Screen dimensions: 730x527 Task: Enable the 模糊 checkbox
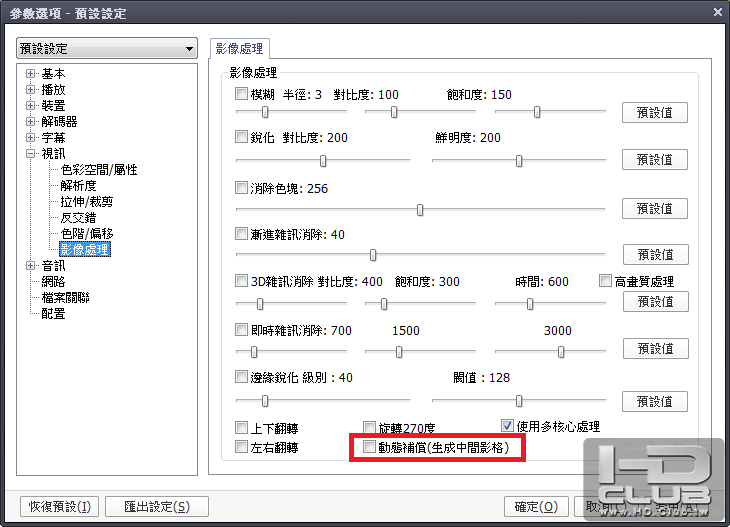[x=241, y=94]
